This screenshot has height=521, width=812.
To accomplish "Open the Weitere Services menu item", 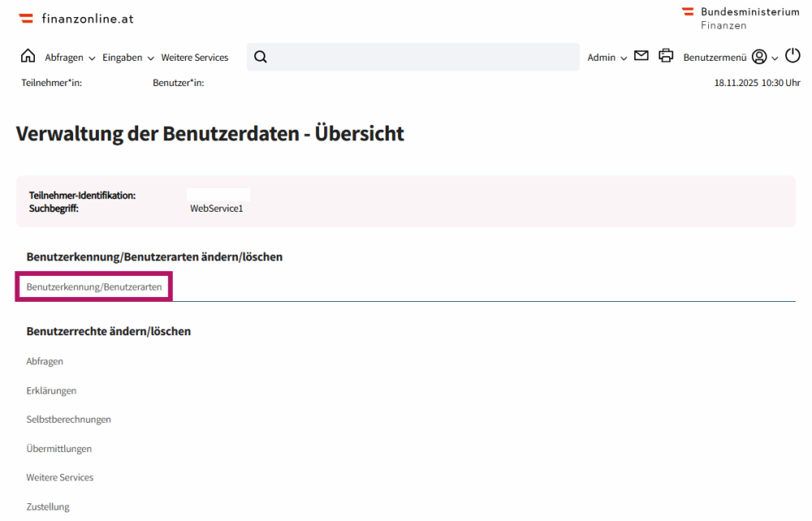I will 195,58.
